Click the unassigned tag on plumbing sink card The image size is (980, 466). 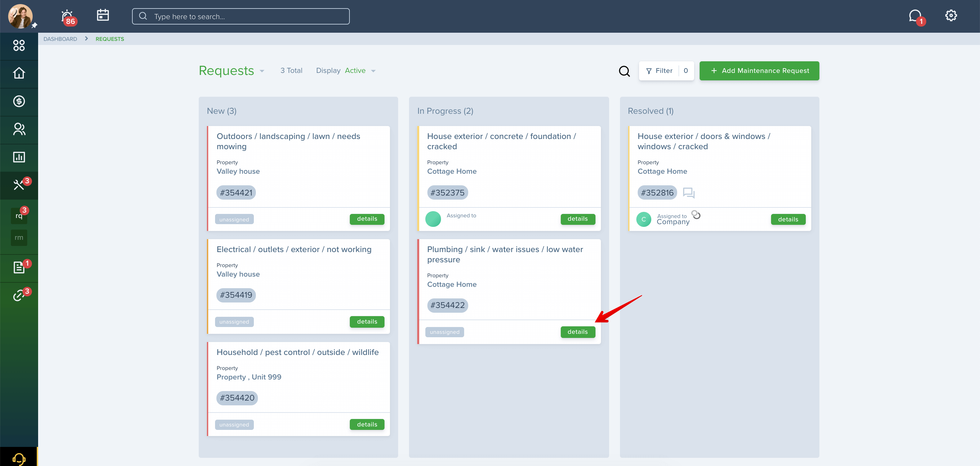coord(444,332)
